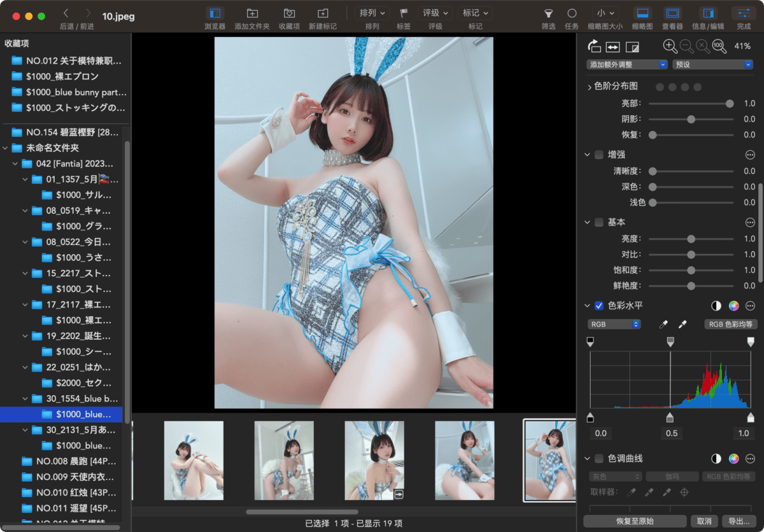Click the Flag label icon in toolbar
This screenshot has width=764, height=532.
[x=404, y=13]
